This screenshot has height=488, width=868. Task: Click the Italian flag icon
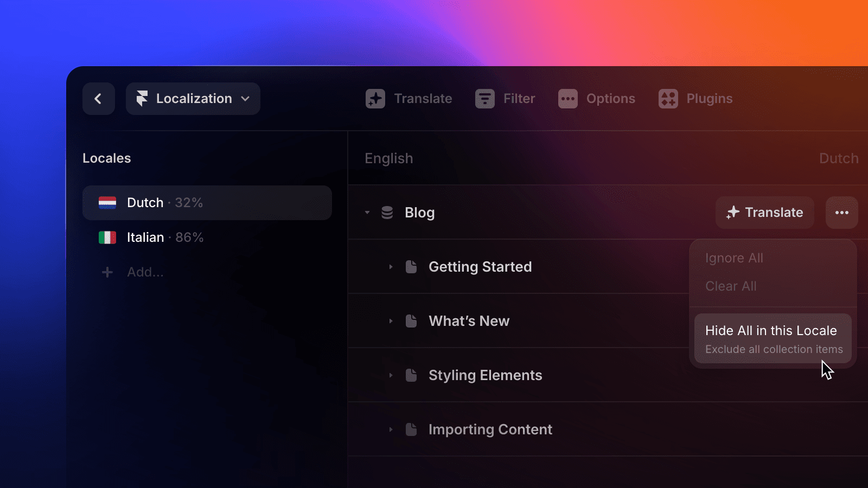point(107,237)
